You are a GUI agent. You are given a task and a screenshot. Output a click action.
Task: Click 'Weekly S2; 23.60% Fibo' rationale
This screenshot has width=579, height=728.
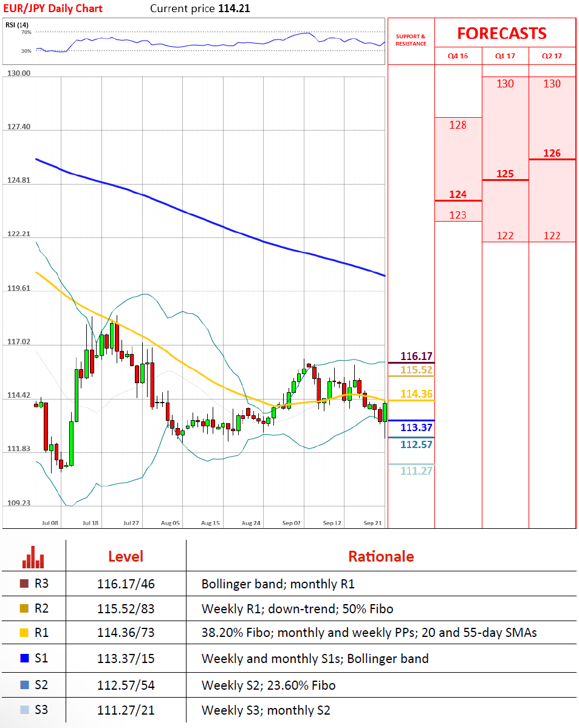pyautogui.click(x=268, y=685)
